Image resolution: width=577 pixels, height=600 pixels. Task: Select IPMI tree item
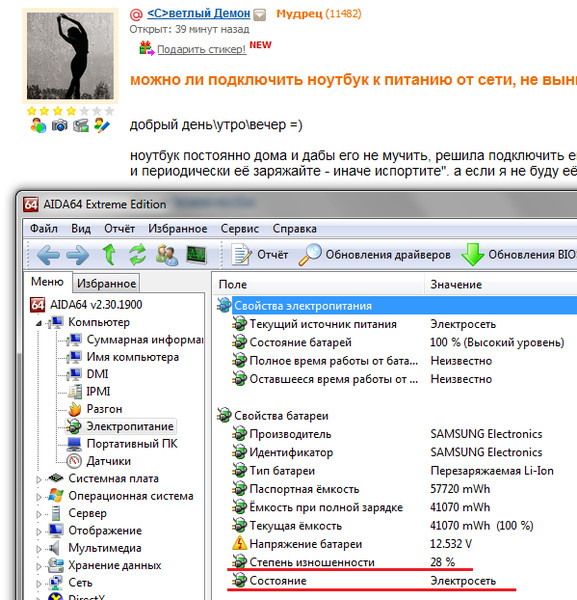pyautogui.click(x=98, y=391)
